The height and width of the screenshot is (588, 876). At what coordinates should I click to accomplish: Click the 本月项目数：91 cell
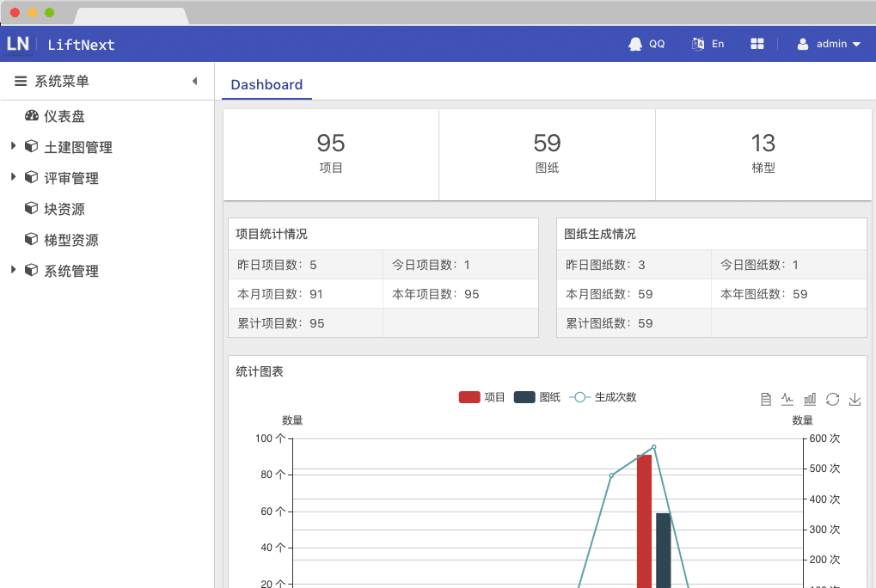click(x=305, y=294)
